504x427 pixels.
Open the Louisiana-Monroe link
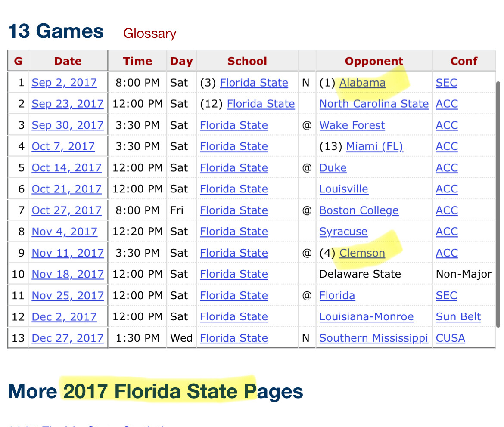(x=366, y=317)
